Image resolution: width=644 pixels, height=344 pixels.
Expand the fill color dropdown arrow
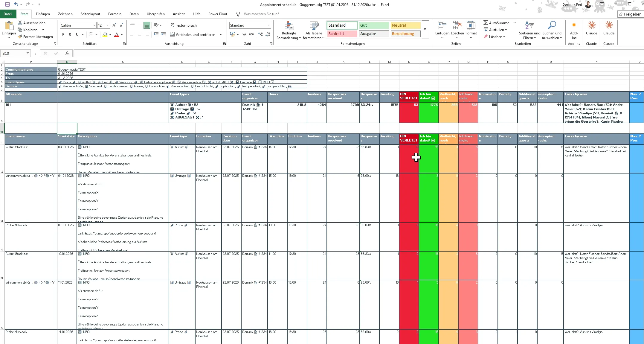(110, 34)
